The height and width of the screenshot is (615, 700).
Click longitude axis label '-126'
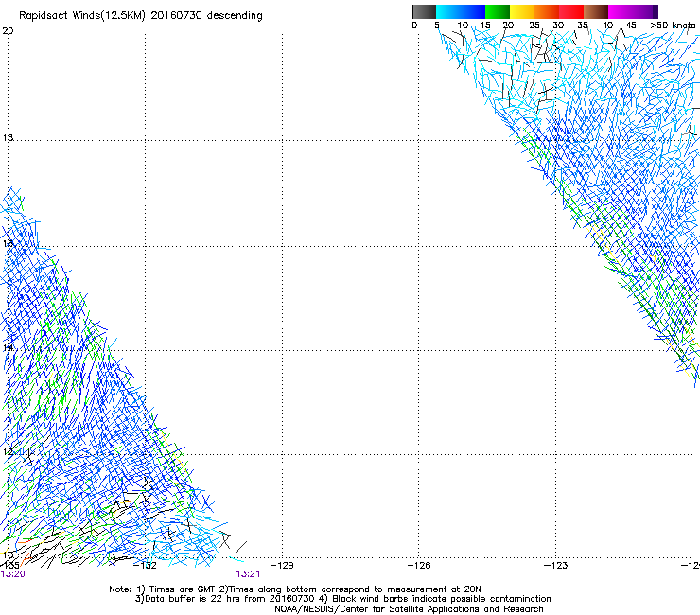[419, 566]
